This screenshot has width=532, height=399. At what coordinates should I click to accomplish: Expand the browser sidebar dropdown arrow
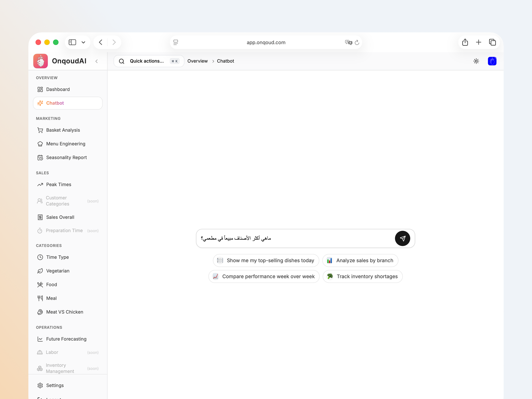(83, 42)
